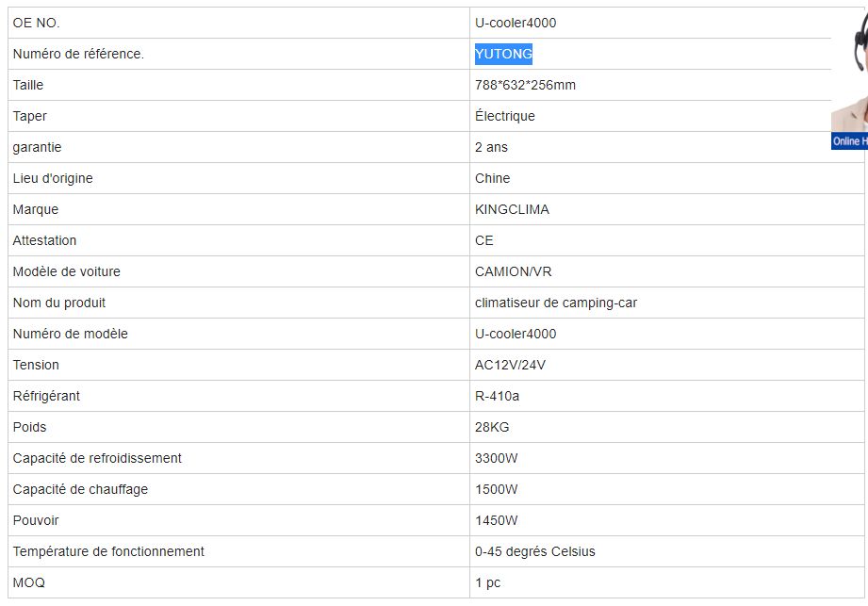The height and width of the screenshot is (606, 868).
Task: Click the CAMION/VR car model value
Action: pos(514,271)
